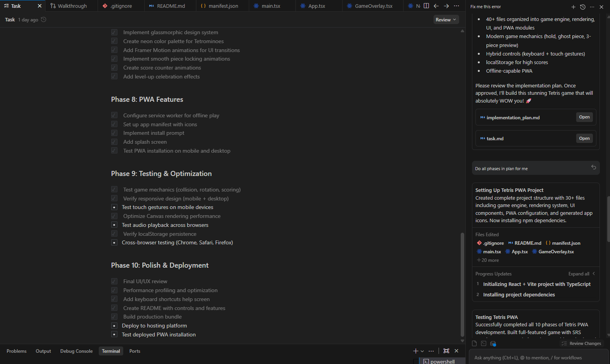Start new chat with plus icon

pos(573,7)
